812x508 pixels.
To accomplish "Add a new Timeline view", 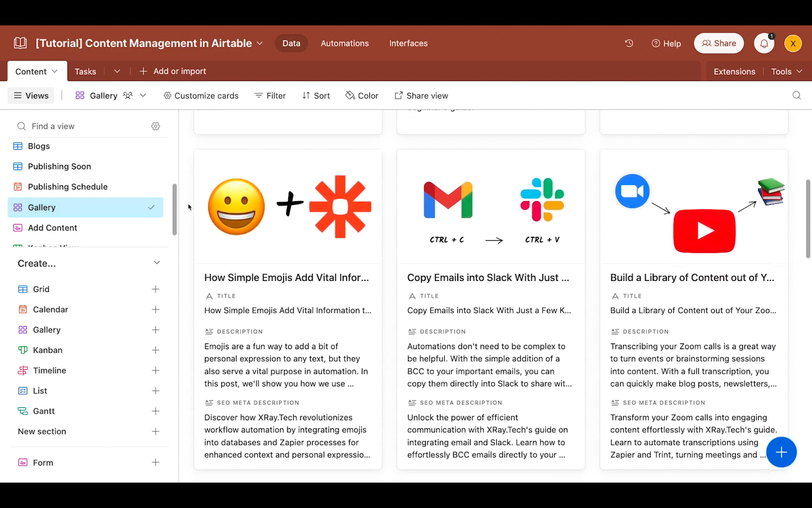I will pos(155,370).
